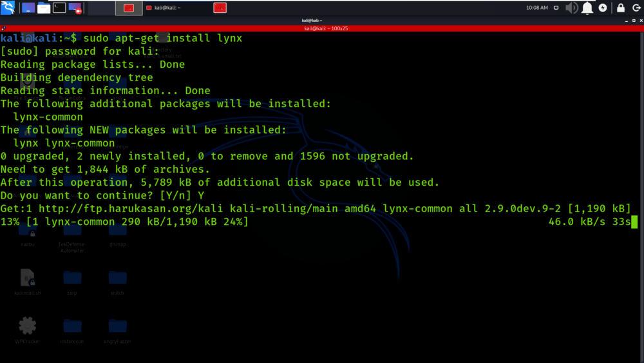Show notifications via the bell icon
The height and width of the screenshot is (363, 644).
coord(587,8)
